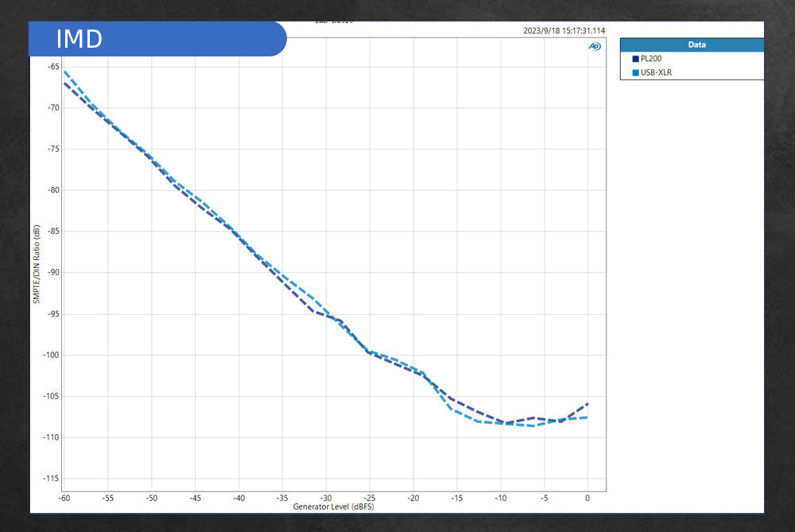Click the -85 tick on the y-axis
Viewport: 795px width, 532px height.
click(x=52, y=231)
